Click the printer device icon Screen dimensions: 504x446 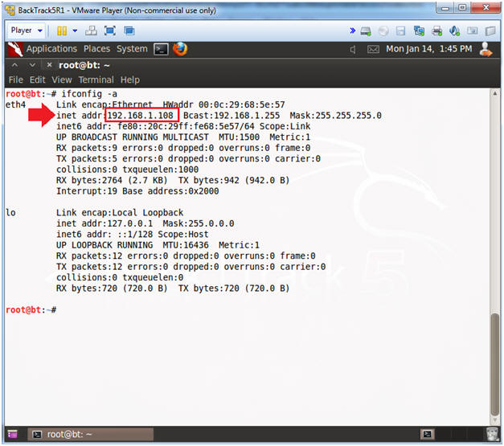coord(436,31)
